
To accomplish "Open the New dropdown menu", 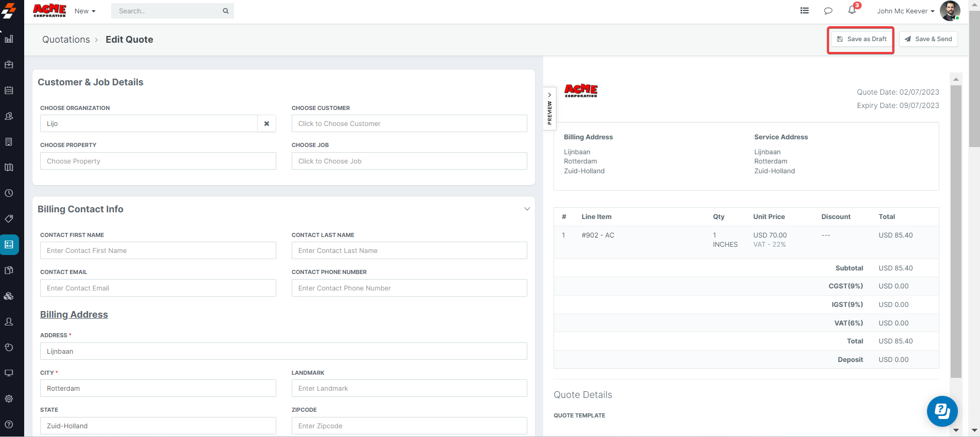I will 85,11.
